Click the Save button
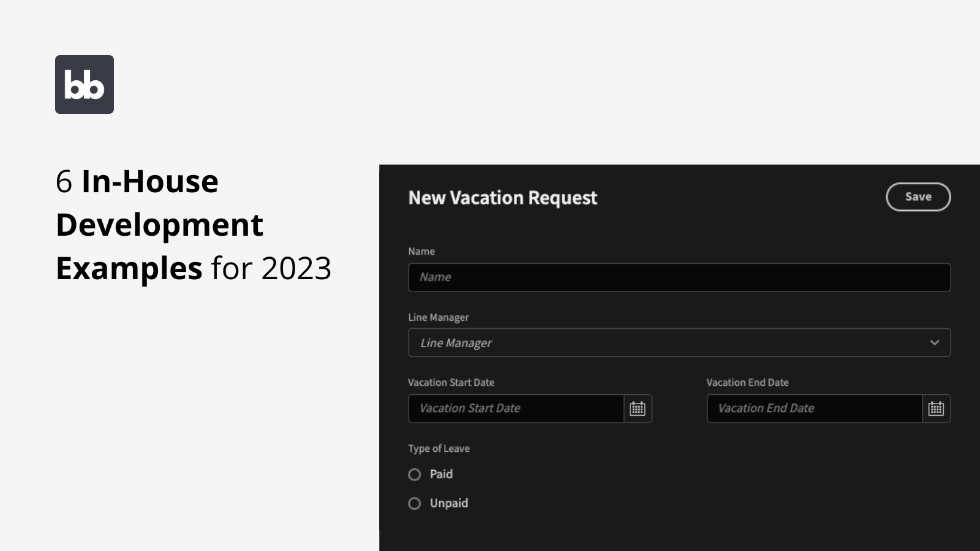This screenshot has width=980, height=551. 918,197
